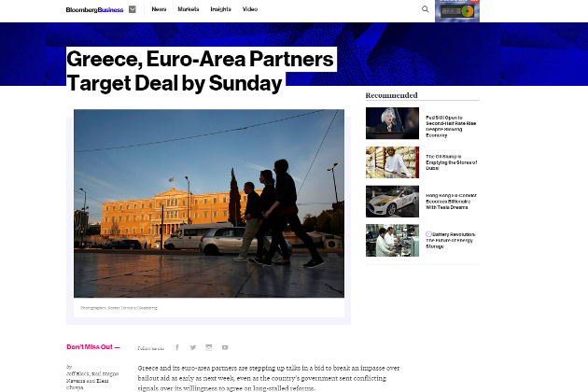This screenshot has width=588, height=392.
Task: Click the Don't Miss Out label
Action: (x=93, y=347)
